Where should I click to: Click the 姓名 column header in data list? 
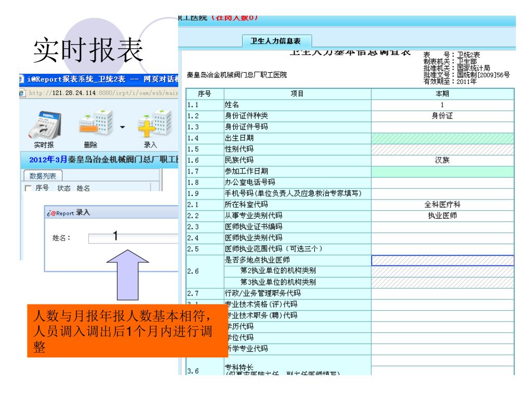coord(83,188)
